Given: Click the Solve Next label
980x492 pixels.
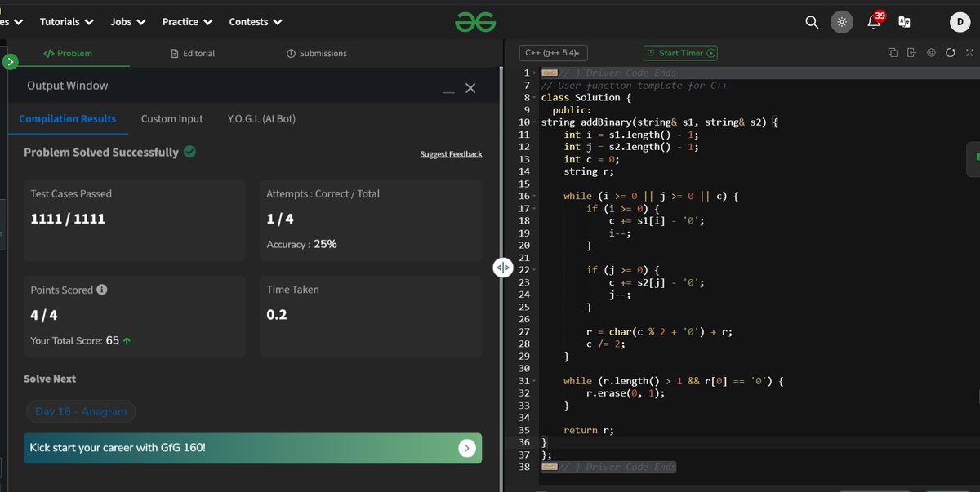Looking at the screenshot, I should pos(50,379).
